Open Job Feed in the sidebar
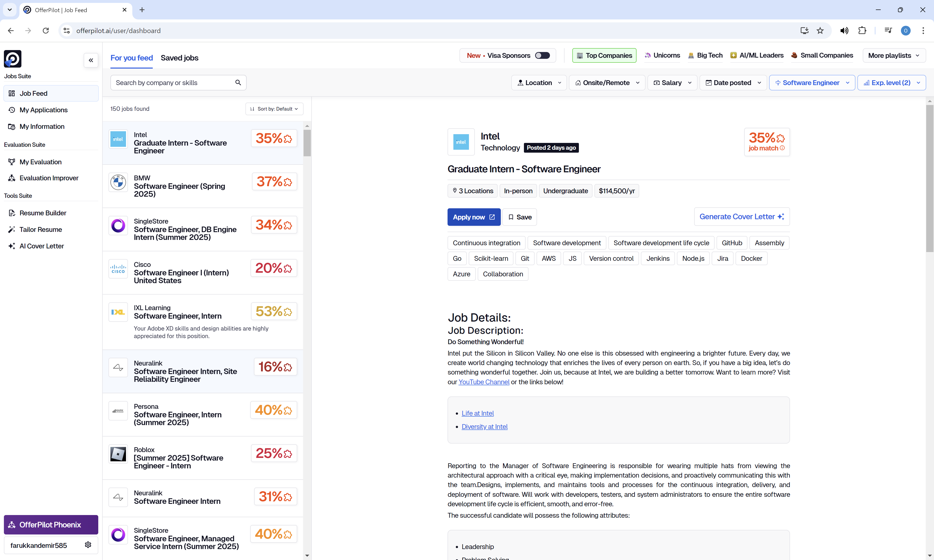 click(51, 93)
